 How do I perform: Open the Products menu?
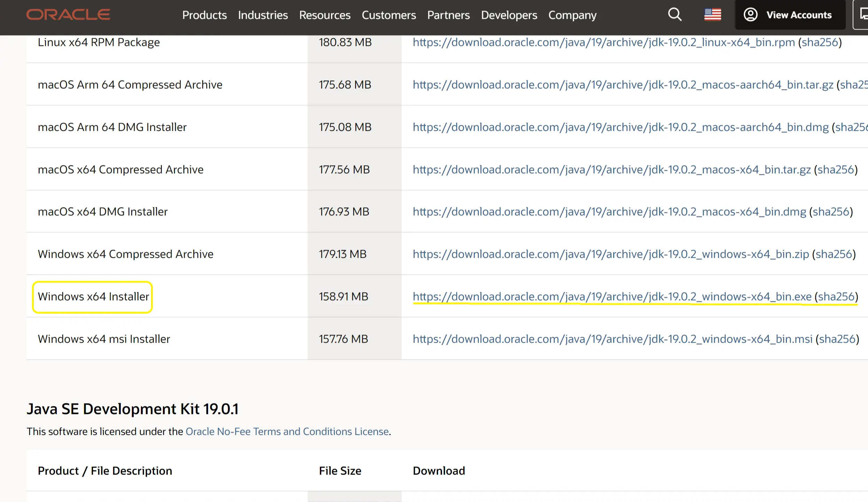(x=204, y=15)
